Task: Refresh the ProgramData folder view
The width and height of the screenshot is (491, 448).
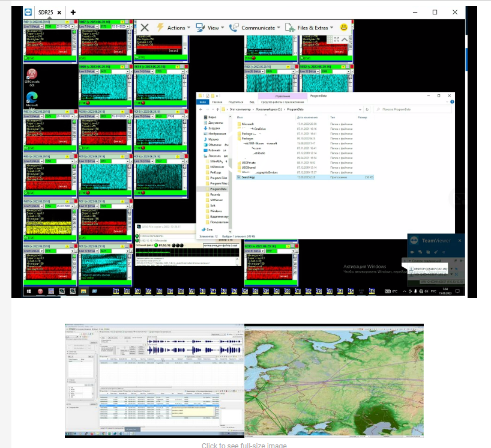Action: point(367,109)
